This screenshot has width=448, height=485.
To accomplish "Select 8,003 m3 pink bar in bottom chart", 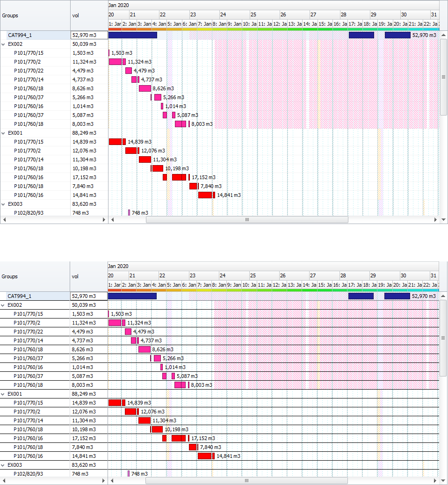I will [x=180, y=385].
